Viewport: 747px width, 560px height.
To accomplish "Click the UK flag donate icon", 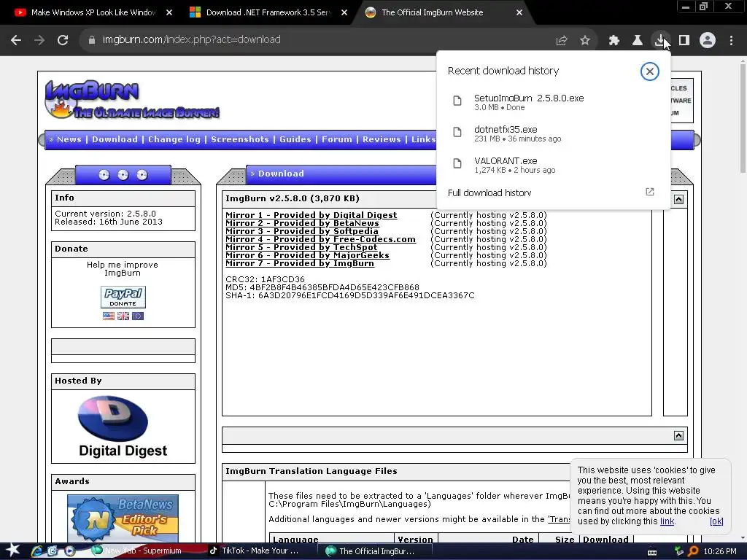I will tap(123, 316).
